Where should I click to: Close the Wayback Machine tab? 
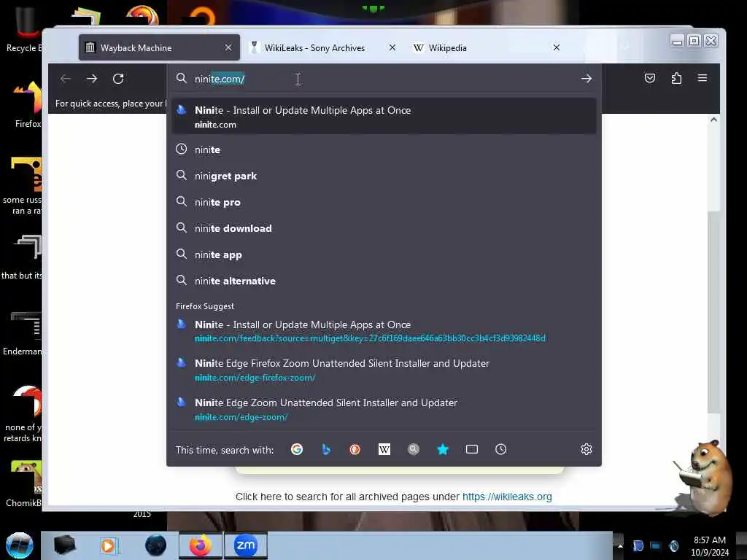228,47
